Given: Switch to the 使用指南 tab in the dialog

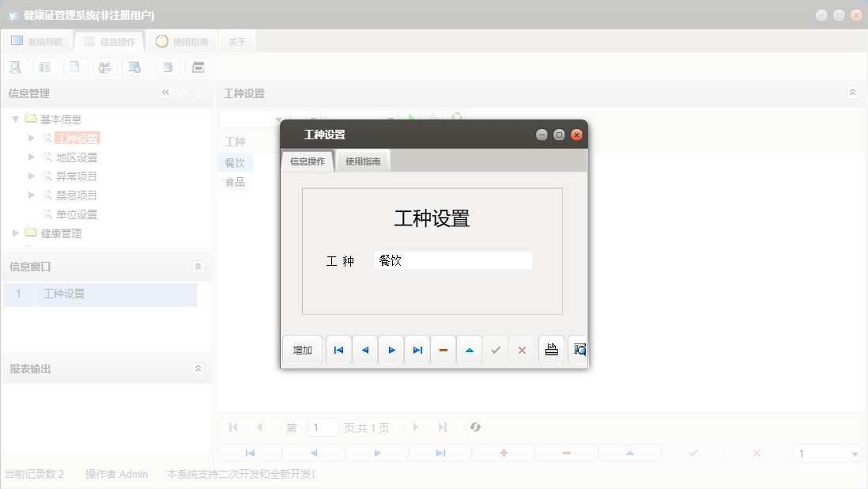Looking at the screenshot, I should 361,159.
